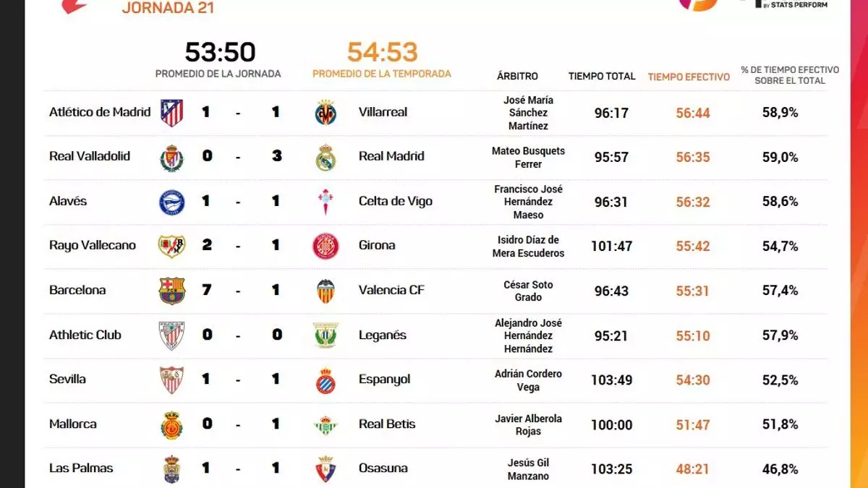Select the Espanyol club crest

tap(325, 380)
